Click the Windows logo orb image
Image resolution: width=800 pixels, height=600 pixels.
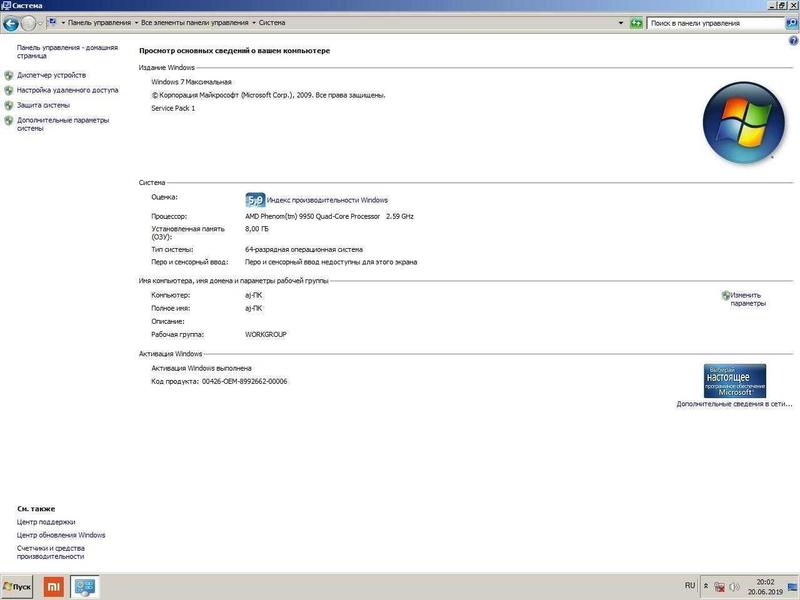[743, 122]
